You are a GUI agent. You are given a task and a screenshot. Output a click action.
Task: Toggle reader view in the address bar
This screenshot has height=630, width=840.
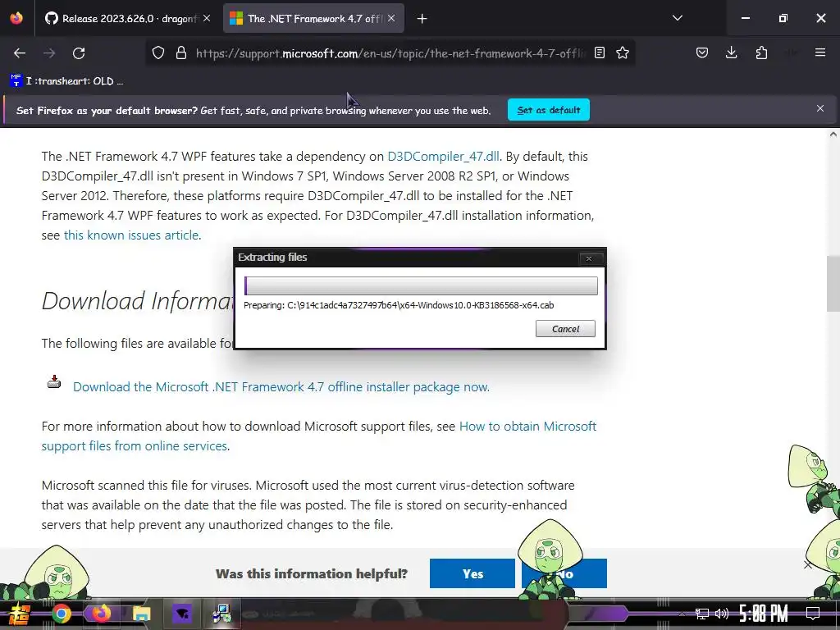[600, 53]
